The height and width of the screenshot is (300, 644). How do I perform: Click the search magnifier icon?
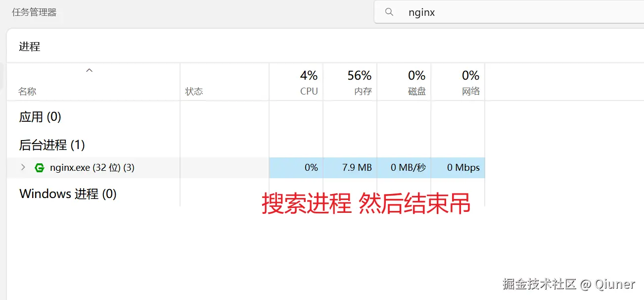(389, 12)
